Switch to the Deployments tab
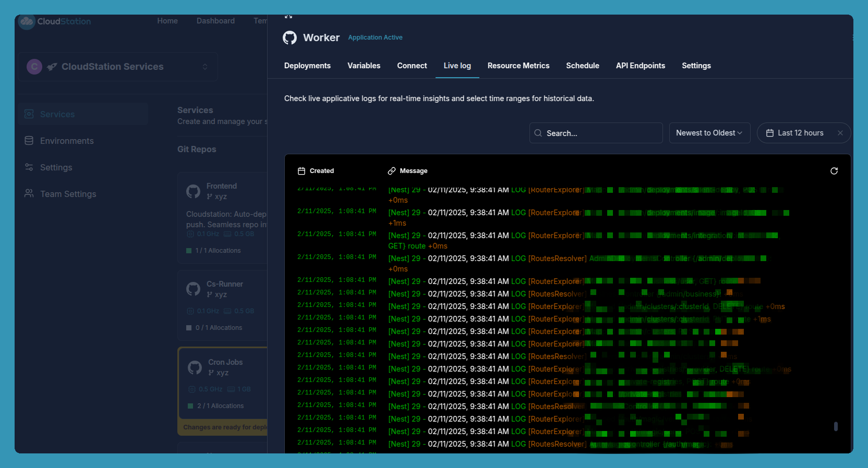The width and height of the screenshot is (868, 468). tap(307, 66)
